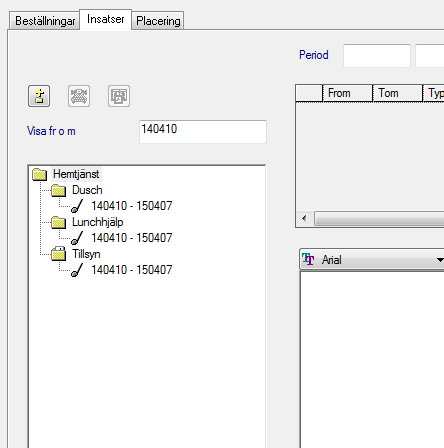Click the Tom column header

398,93
